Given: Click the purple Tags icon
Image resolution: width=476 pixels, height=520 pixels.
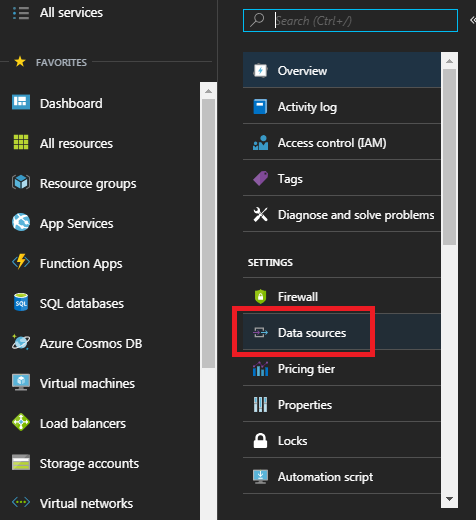Looking at the screenshot, I should pyautogui.click(x=260, y=179).
